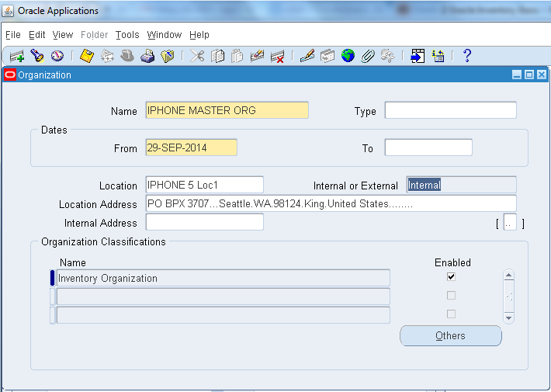
Task: Click the Internal or External field
Action: pos(462,185)
